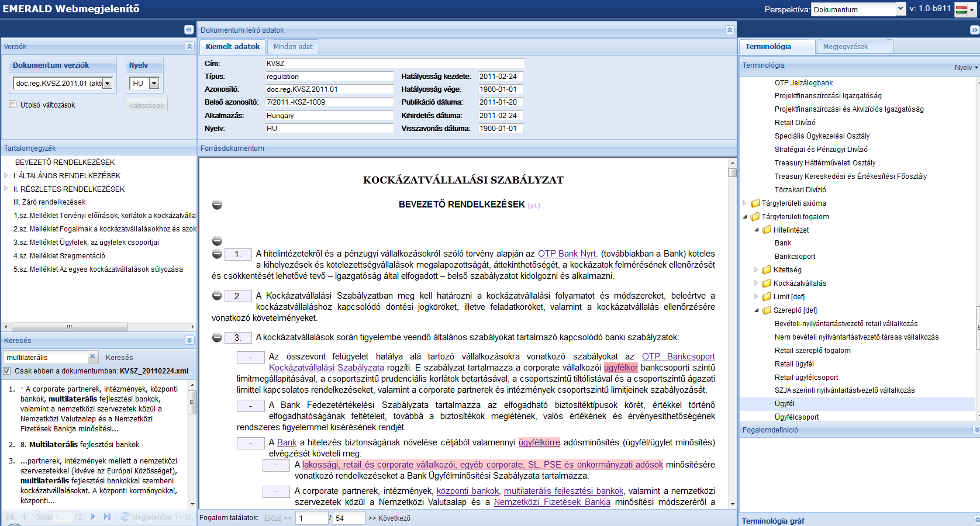Expand I. ÁLTALÁNOS RENDELKEZÉSEK tree node
This screenshot has height=526, width=980.
pos(6,175)
